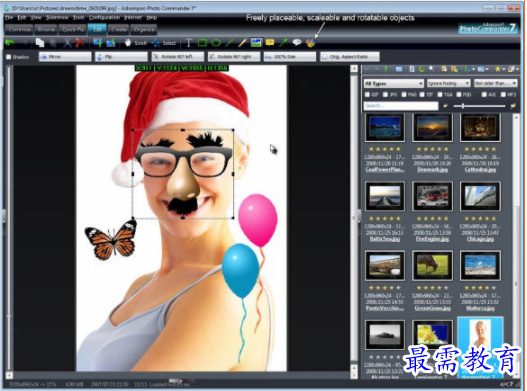527x391 pixels.
Task: Select the blue-arrows Select tool
Action: 164,43
